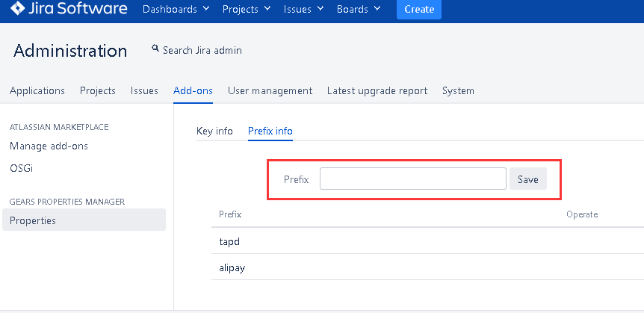The height and width of the screenshot is (313, 644).
Task: Open the OSGi sidebar link
Action: 22,168
